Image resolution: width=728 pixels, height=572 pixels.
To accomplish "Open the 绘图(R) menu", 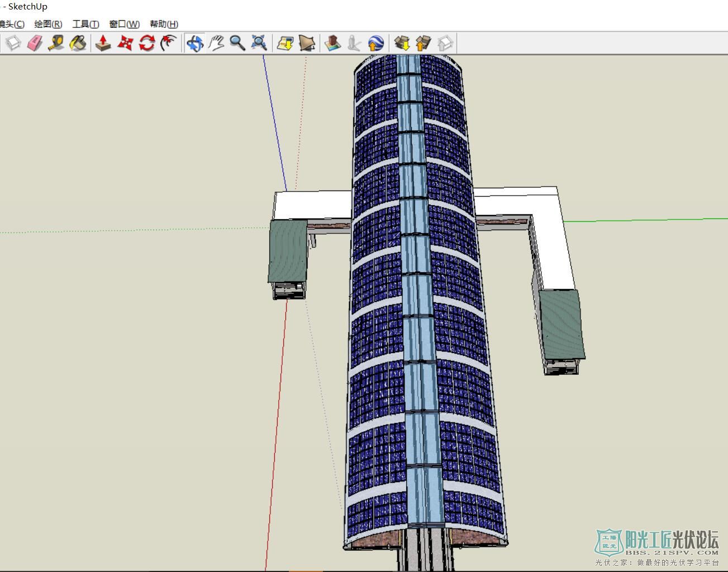I will 48,24.
